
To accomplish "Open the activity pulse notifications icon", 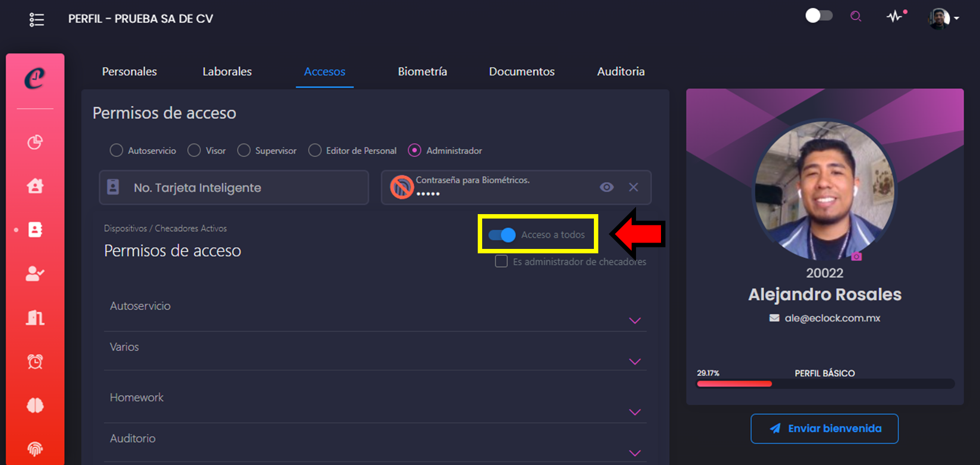I will (896, 16).
